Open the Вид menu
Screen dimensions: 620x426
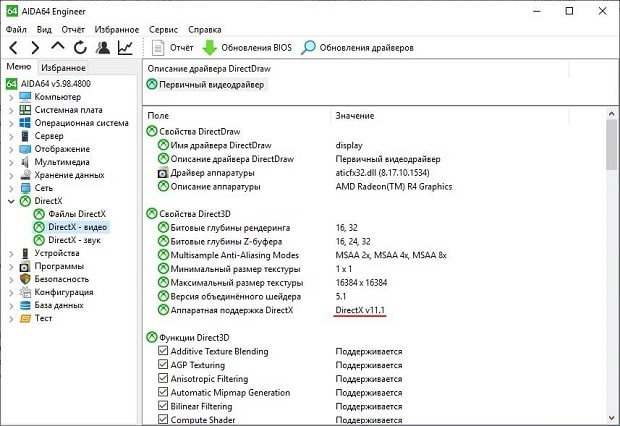click(x=44, y=30)
